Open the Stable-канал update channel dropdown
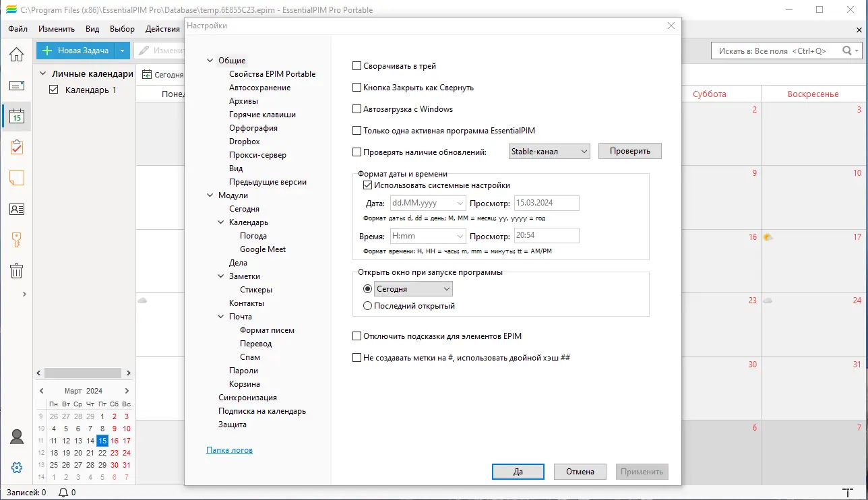 click(549, 152)
